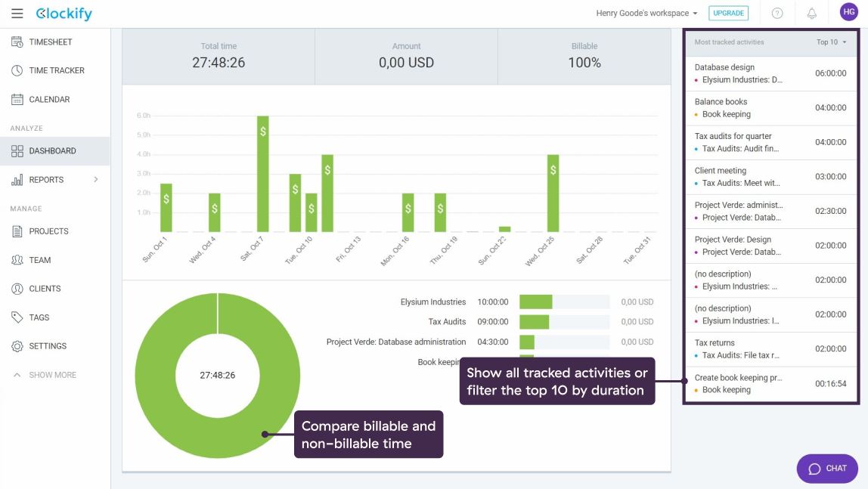Click the notification bell icon
This screenshot has width=868, height=489.
pyautogui.click(x=812, y=14)
